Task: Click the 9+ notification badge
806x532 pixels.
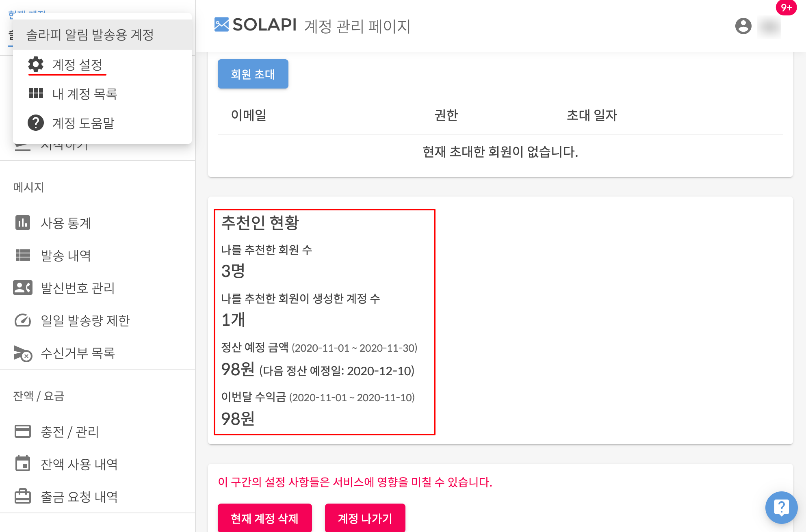Action: [x=786, y=7]
